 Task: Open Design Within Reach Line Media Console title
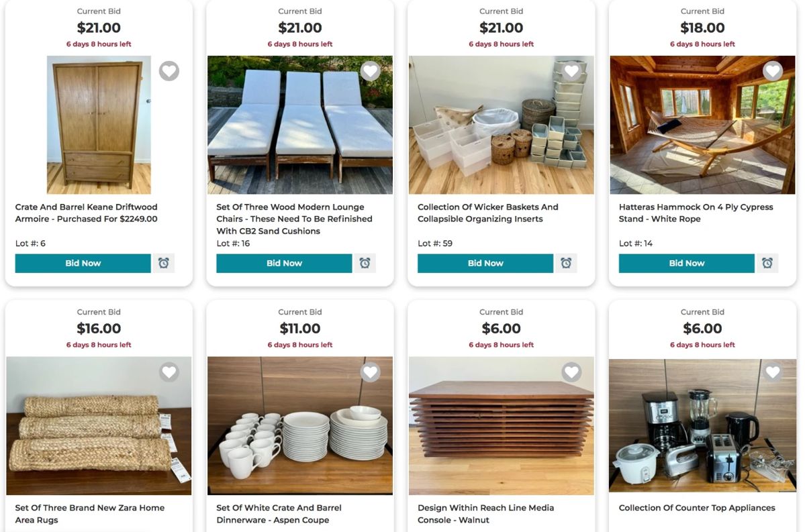pyautogui.click(x=485, y=514)
